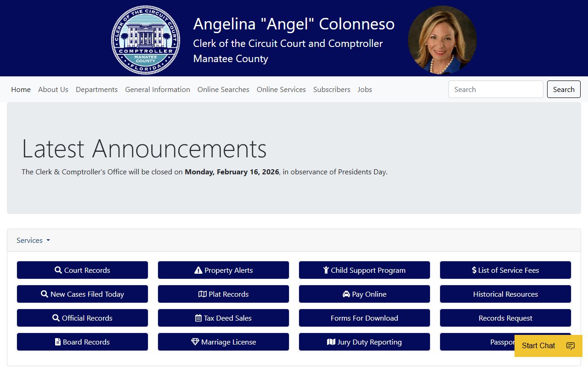588x368 pixels.
Task: Open the Departments menu
Action: [96, 89]
